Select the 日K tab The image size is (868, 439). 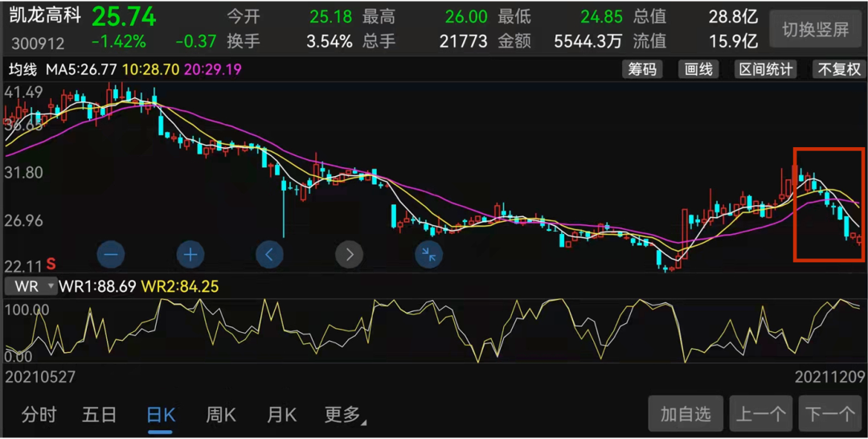161,415
